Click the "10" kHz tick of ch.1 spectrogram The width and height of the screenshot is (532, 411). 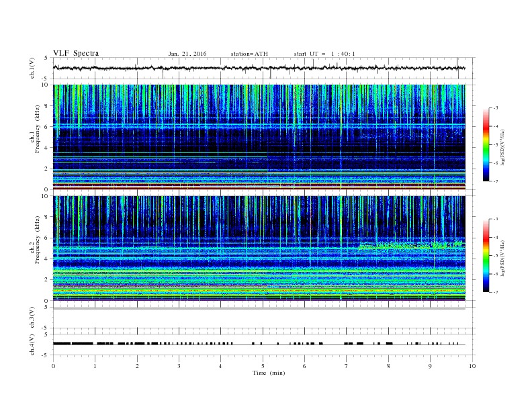[45, 85]
